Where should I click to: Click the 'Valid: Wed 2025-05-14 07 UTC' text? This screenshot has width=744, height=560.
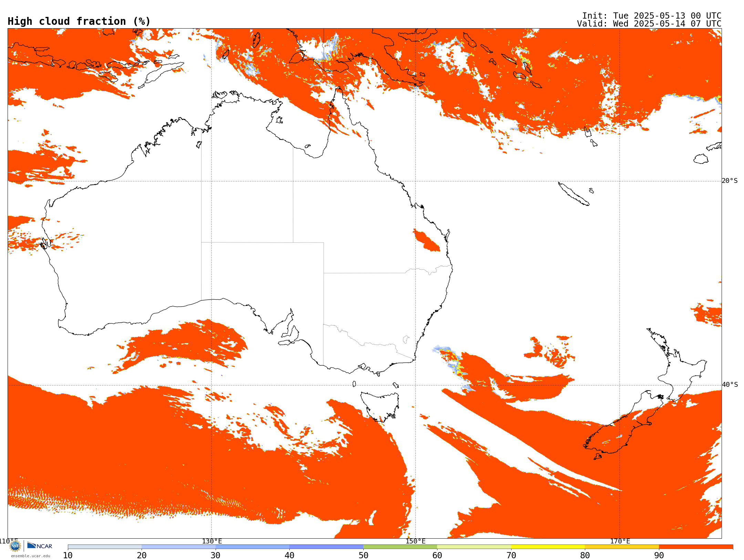pyautogui.click(x=649, y=24)
